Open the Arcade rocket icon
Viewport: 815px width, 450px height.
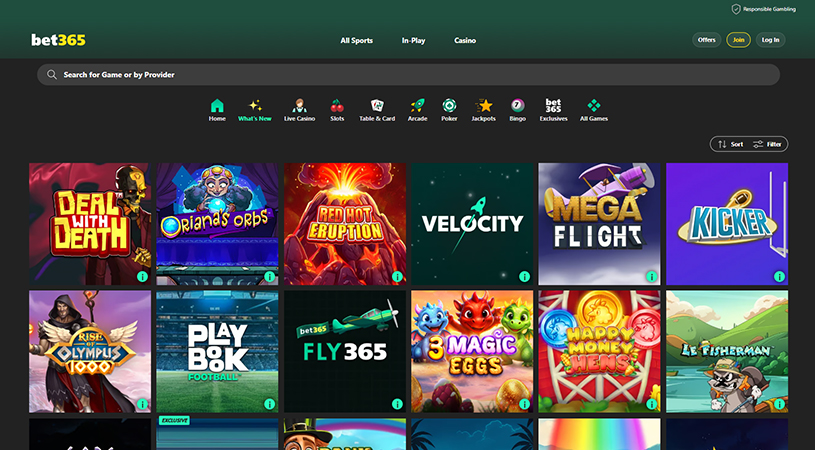pos(417,106)
